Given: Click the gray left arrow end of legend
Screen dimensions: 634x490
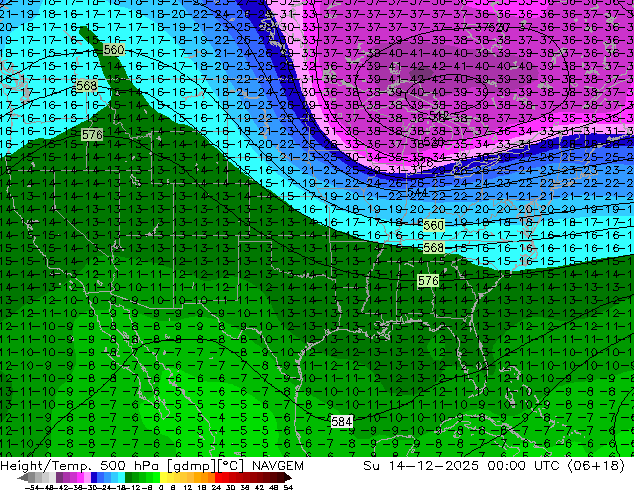Looking at the screenshot, I should (x=23, y=477).
